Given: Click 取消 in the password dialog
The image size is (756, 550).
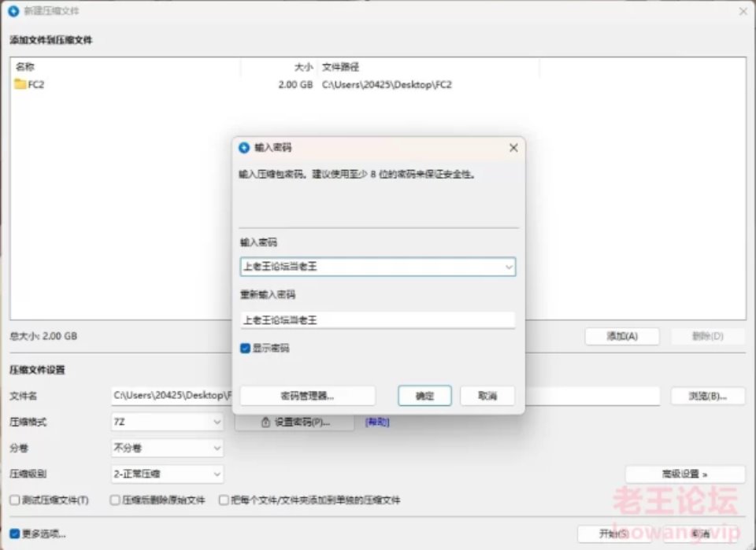Looking at the screenshot, I should [487, 396].
